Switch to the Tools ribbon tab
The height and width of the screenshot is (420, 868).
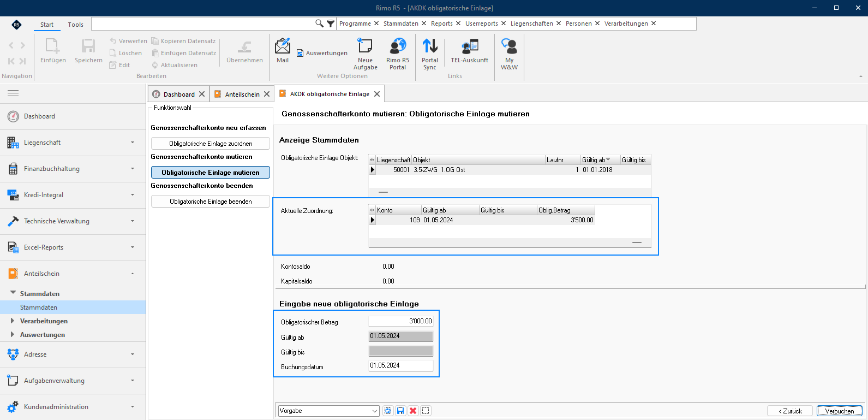76,25
